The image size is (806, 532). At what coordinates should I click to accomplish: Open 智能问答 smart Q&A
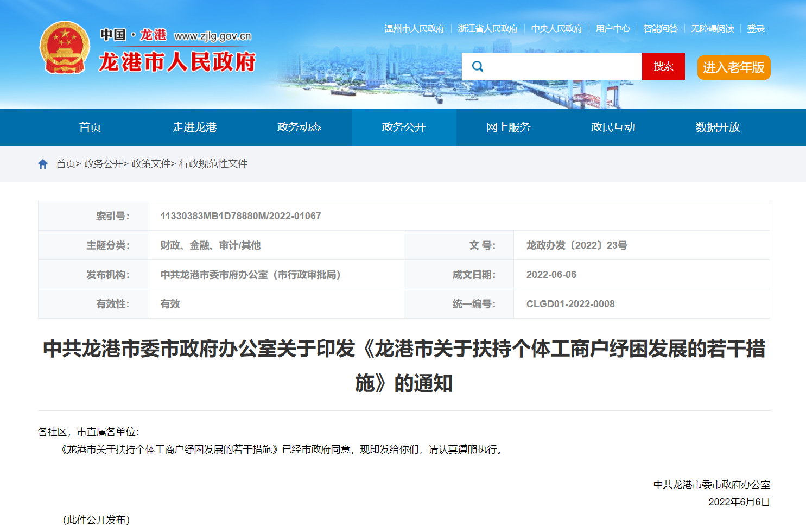660,29
